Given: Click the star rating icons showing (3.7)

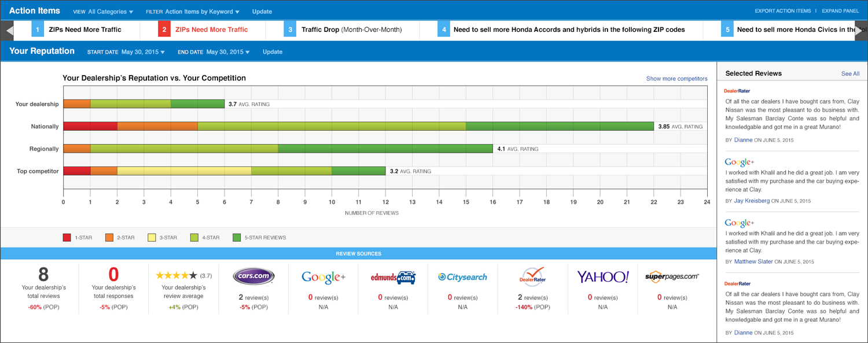Looking at the screenshot, I should pos(176,276).
